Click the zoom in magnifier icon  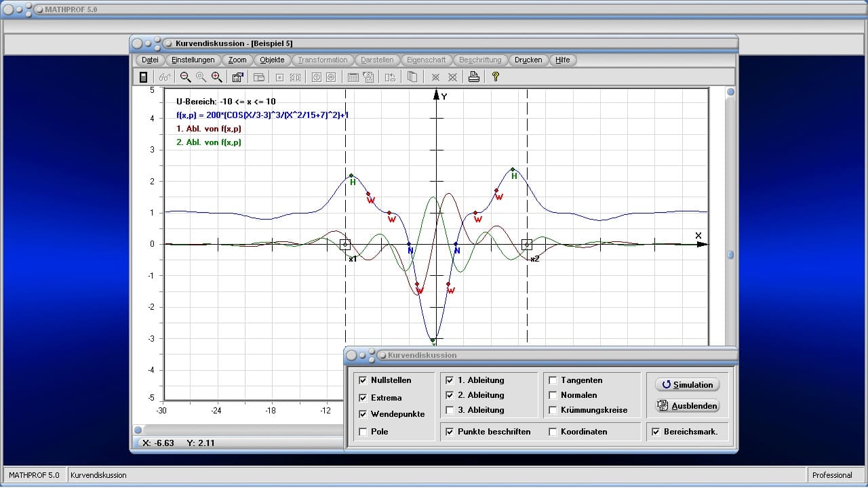coord(217,77)
